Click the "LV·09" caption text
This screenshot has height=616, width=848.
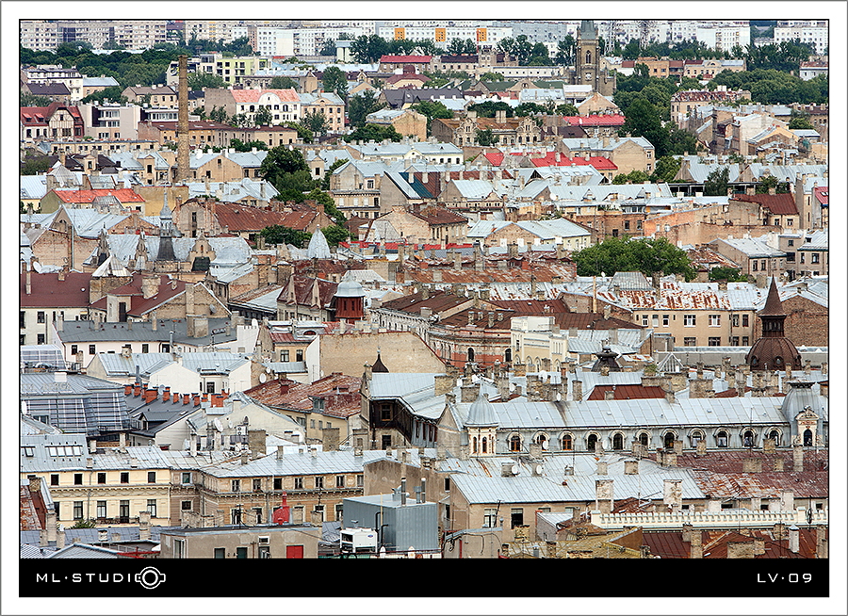(x=784, y=577)
